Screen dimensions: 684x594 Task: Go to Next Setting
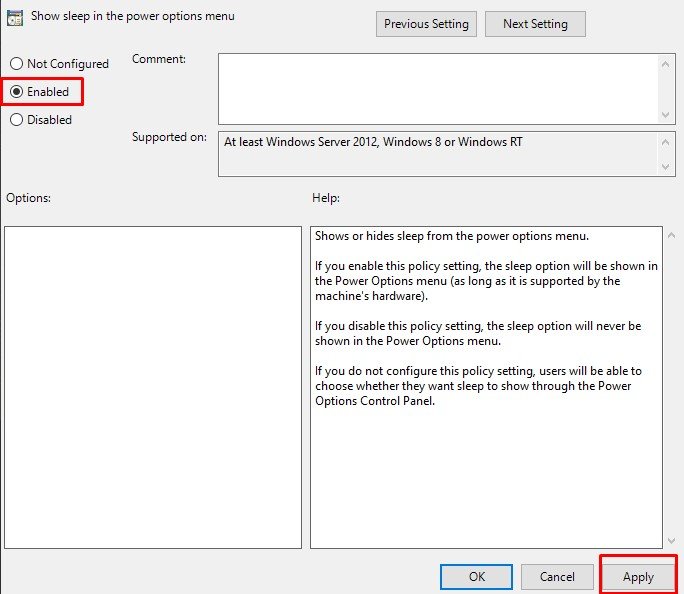535,24
